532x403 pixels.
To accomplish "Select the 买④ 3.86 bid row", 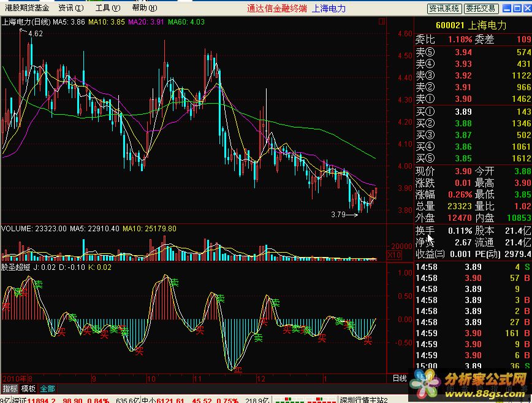I will click(473, 147).
